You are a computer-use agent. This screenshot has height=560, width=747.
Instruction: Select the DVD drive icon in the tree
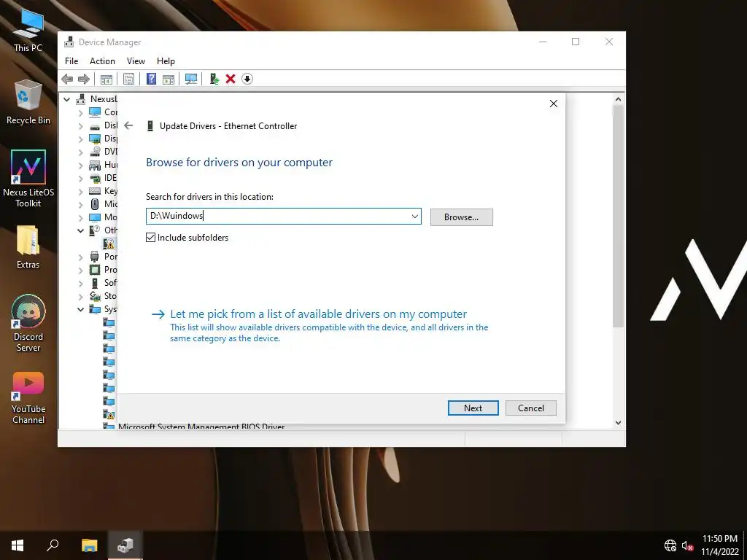click(x=95, y=152)
